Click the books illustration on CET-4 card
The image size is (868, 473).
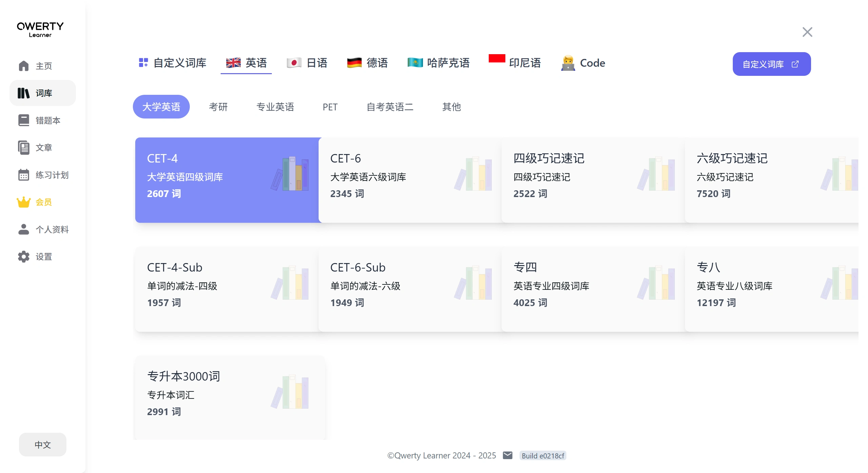290,173
